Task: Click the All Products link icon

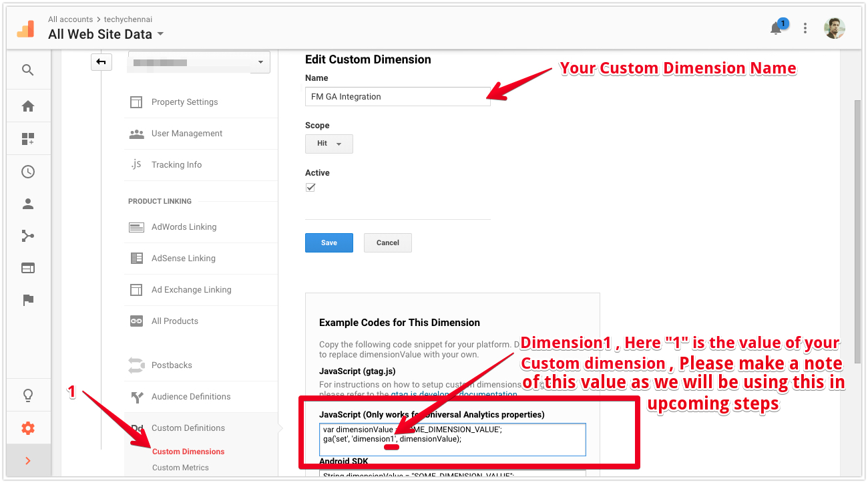Action: (x=136, y=321)
